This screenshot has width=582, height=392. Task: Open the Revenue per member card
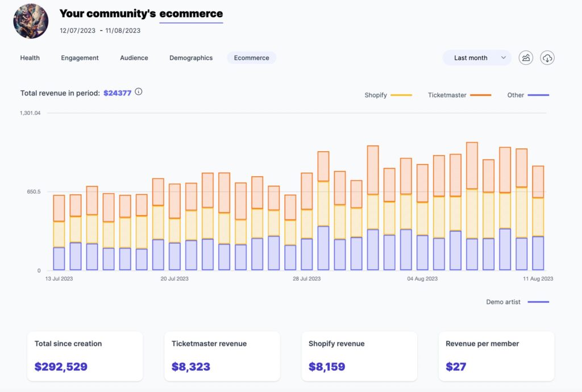(x=496, y=356)
